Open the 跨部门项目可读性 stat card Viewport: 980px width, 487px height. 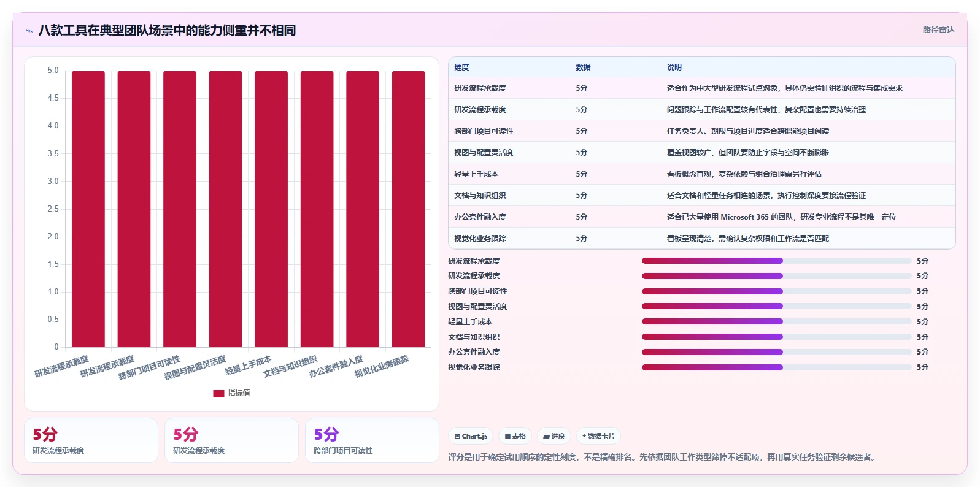pyautogui.click(x=372, y=440)
